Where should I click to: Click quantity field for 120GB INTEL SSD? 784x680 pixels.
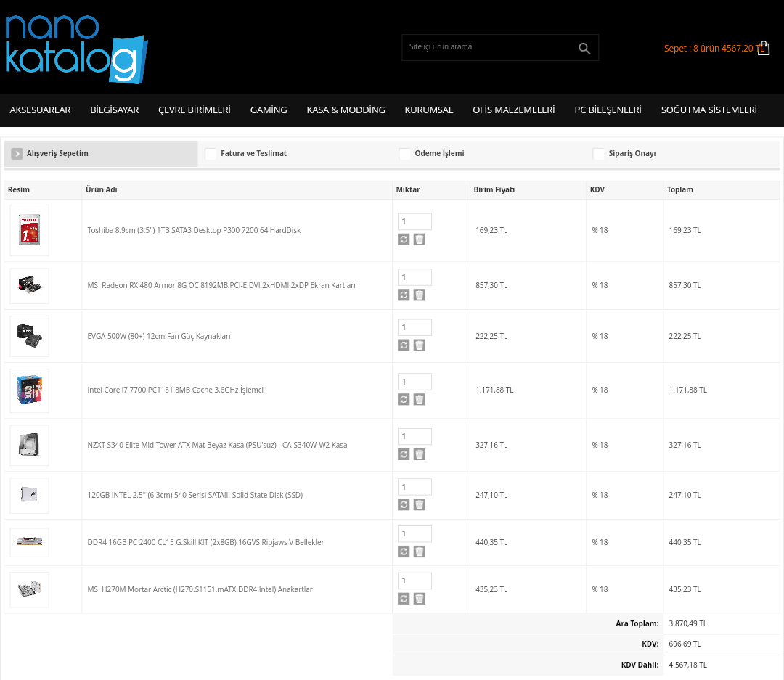coord(415,487)
